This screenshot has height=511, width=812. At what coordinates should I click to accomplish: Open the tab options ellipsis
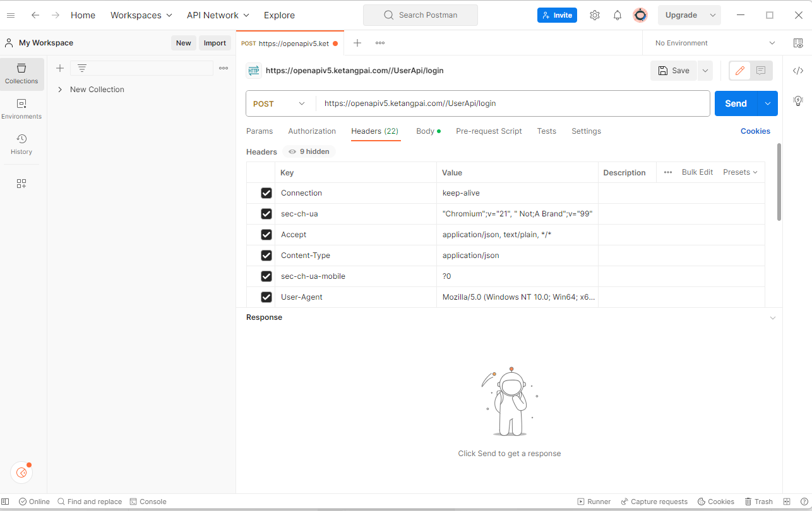[x=380, y=43]
